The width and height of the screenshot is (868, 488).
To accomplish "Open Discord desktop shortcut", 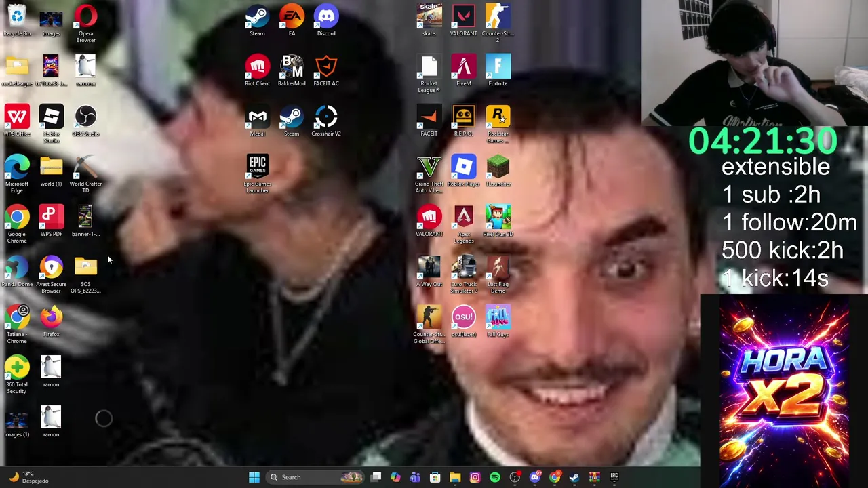I will (326, 20).
